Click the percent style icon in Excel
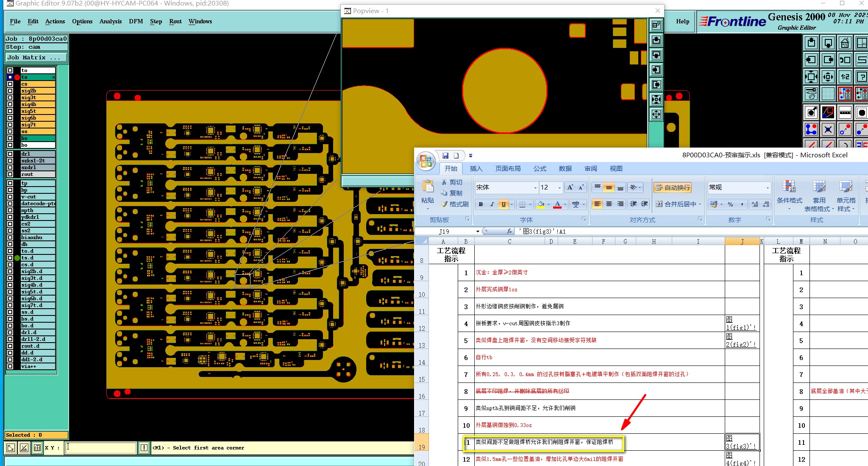Image resolution: width=868 pixels, height=466 pixels. [x=730, y=204]
